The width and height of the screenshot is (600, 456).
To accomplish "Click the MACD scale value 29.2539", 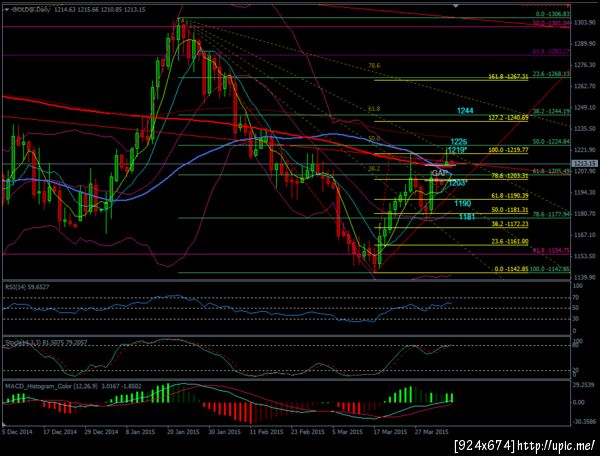I will (585, 384).
